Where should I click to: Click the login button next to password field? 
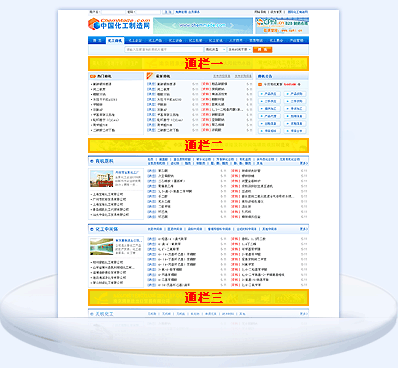(x=168, y=12)
